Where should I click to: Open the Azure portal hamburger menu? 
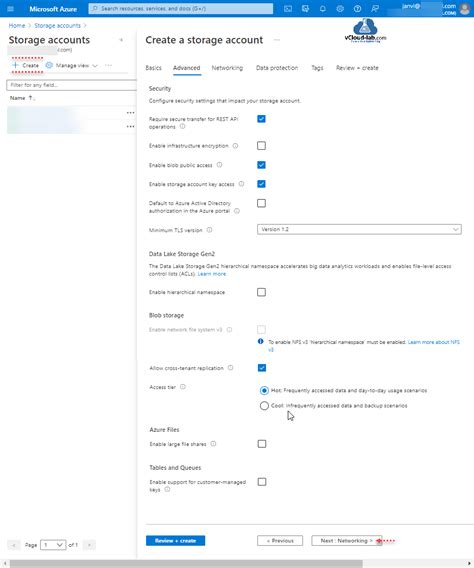[x=11, y=9]
